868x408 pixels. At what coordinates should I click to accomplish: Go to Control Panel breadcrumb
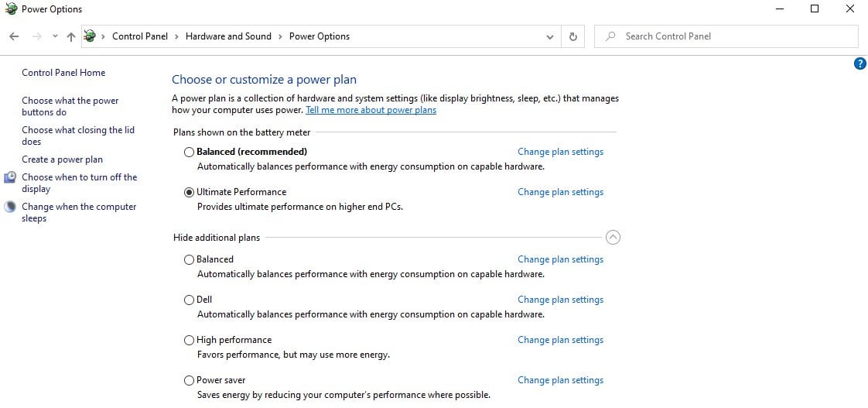point(140,36)
